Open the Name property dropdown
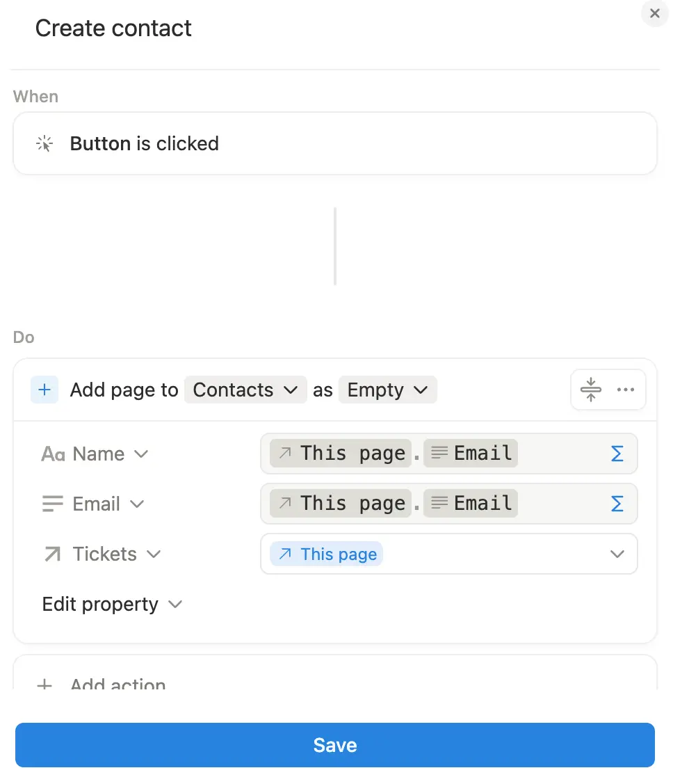Screen dimensions: 673x784 click(x=142, y=454)
